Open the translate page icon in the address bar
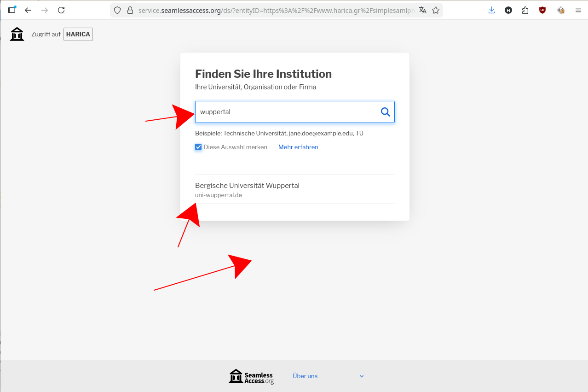This screenshot has height=392, width=588. tap(423, 10)
